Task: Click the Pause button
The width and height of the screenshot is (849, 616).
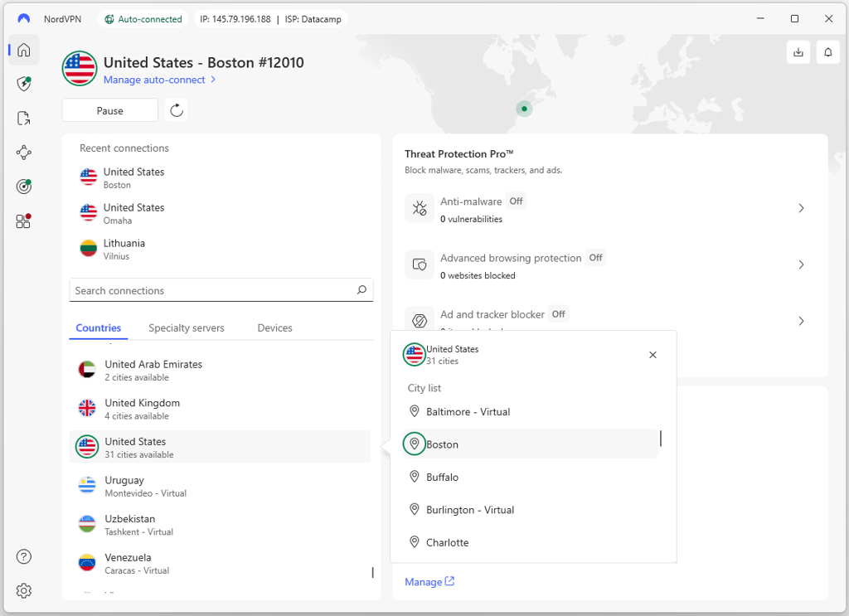Action: point(110,110)
